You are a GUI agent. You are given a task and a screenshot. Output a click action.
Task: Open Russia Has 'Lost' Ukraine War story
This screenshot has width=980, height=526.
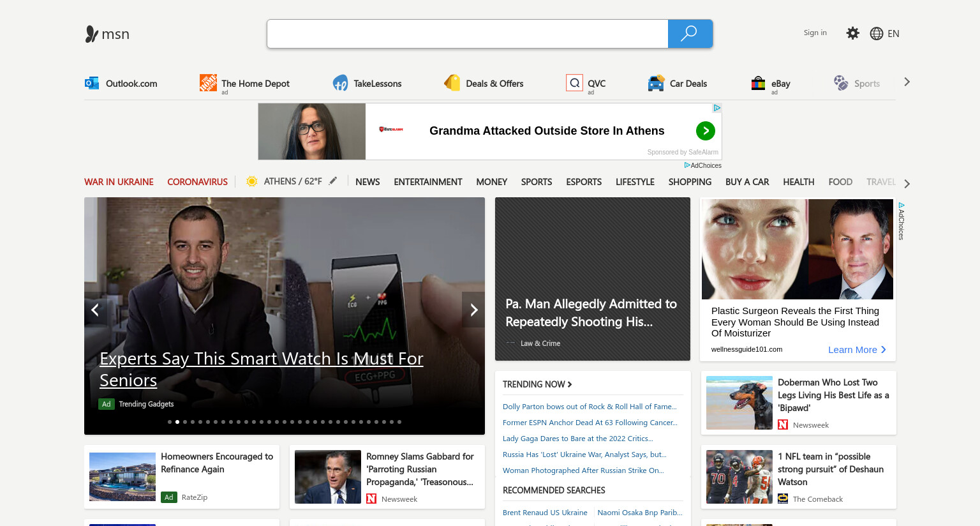(584, 455)
